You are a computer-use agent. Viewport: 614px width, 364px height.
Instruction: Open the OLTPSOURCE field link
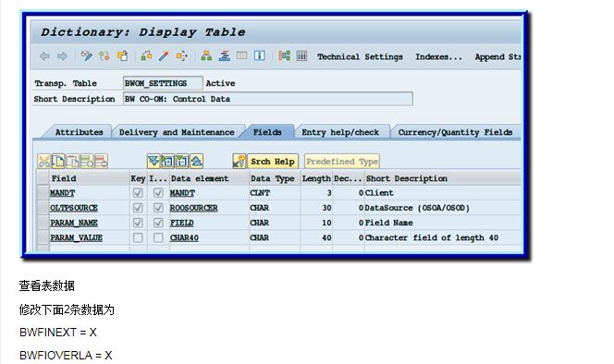tap(74, 208)
